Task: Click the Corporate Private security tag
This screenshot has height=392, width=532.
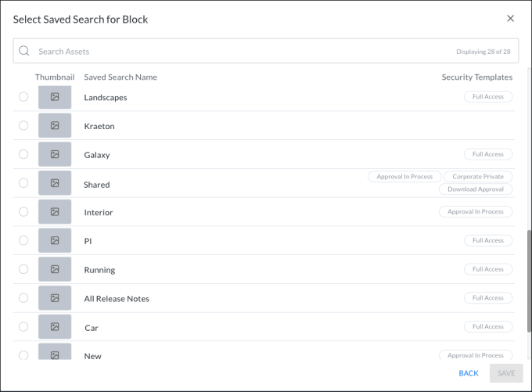Action: pyautogui.click(x=479, y=177)
